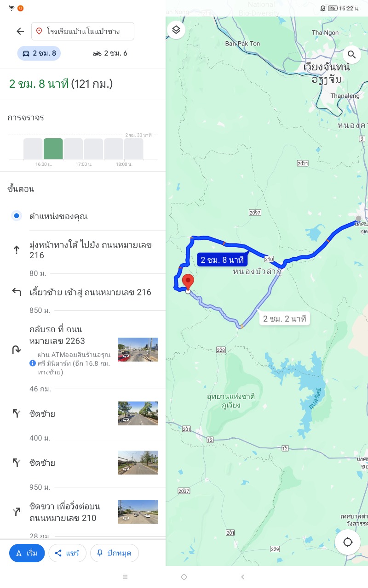Open street view thumbnail for road 210 step

coord(138,512)
